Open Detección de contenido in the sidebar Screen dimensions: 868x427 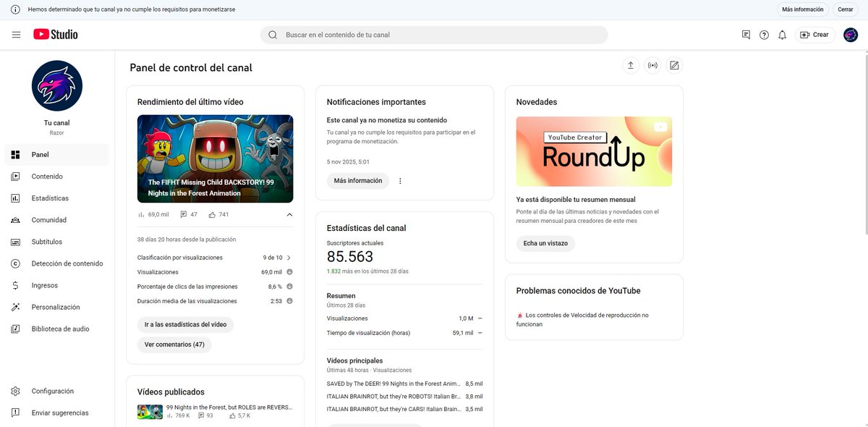tap(57, 263)
